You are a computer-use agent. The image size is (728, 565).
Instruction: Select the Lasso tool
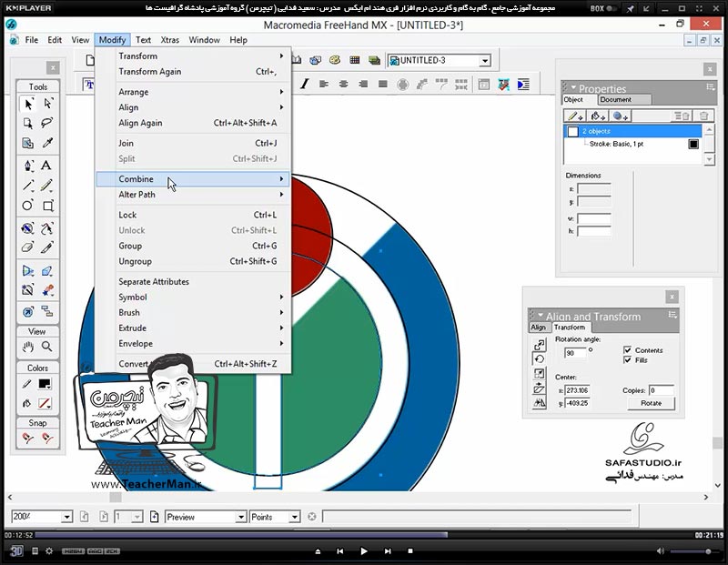[47, 123]
